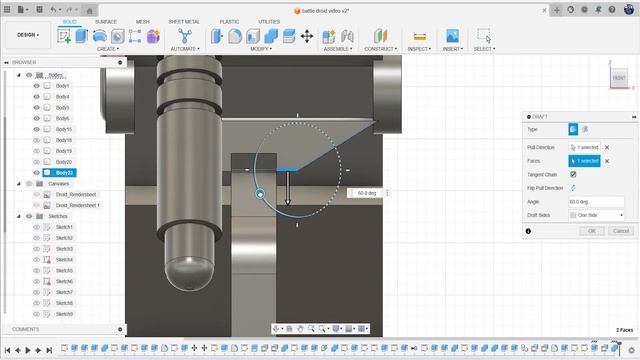The width and height of the screenshot is (640, 360).
Task: Click Cancel in Draft dialog
Action: tap(621, 231)
